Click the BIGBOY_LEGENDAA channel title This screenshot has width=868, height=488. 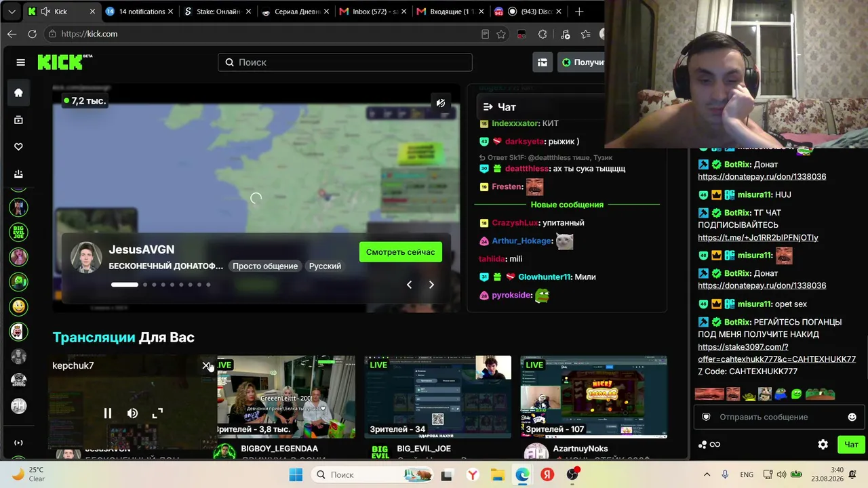[281, 449]
